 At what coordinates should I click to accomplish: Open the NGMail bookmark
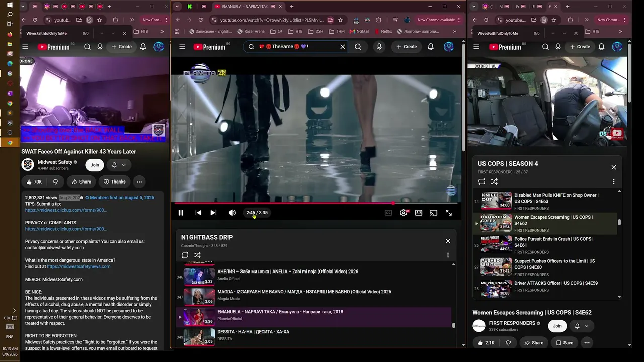click(359, 31)
